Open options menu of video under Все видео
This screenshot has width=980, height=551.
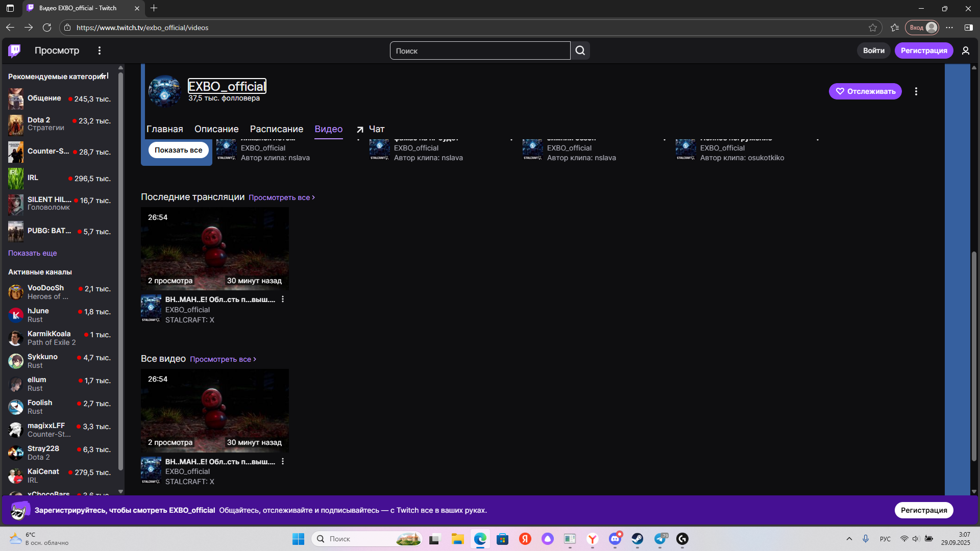[283, 461]
